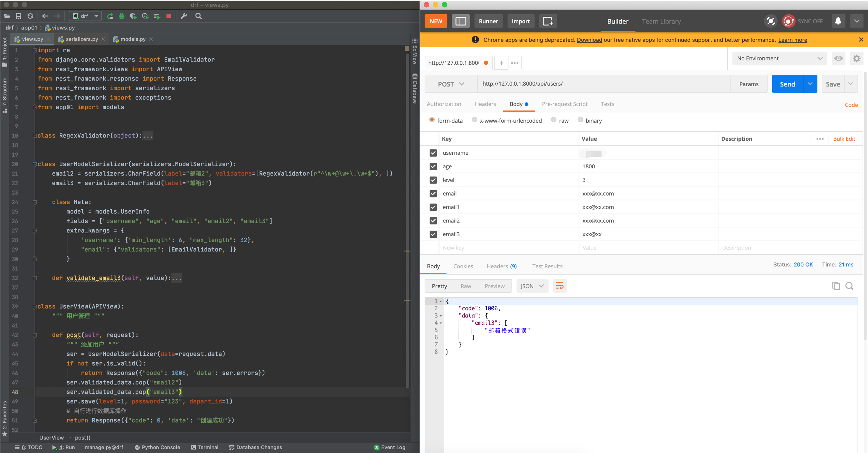Switch to serializers.py editor tab
This screenshot has width=868, height=453.
[82, 39]
